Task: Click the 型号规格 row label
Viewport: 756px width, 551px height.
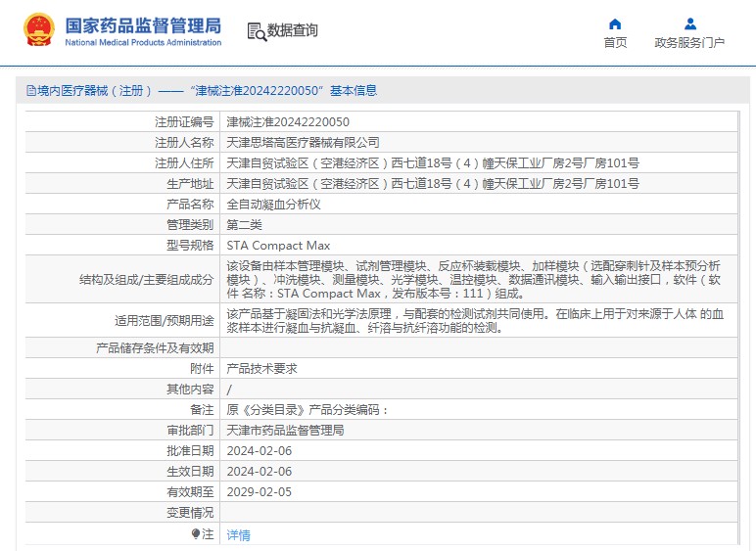Action: point(190,246)
